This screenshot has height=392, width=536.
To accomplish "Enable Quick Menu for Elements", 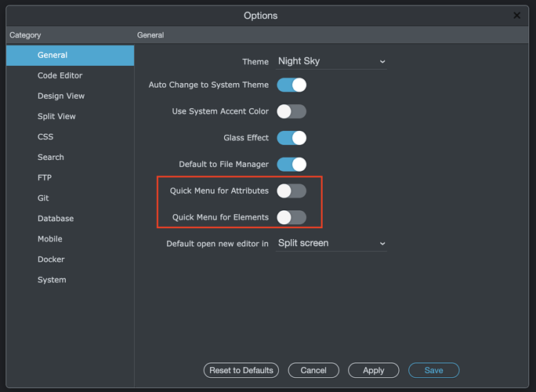I will (292, 217).
